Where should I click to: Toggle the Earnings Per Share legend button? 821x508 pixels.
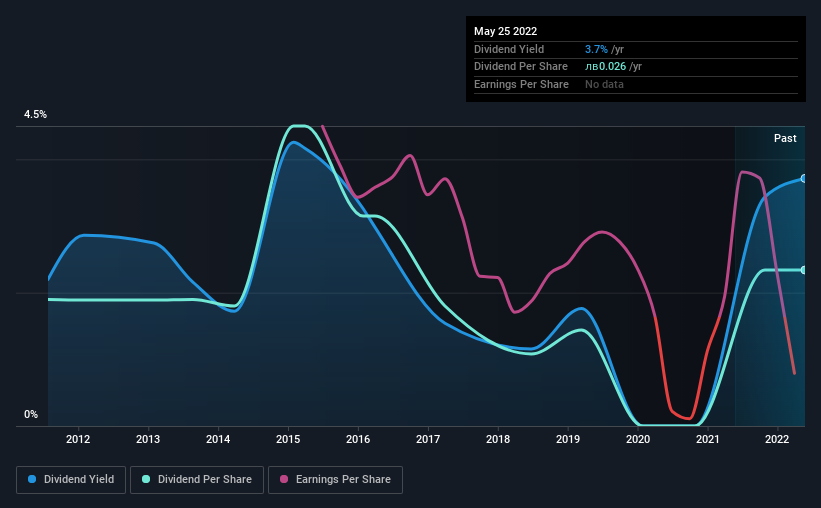click(335, 480)
